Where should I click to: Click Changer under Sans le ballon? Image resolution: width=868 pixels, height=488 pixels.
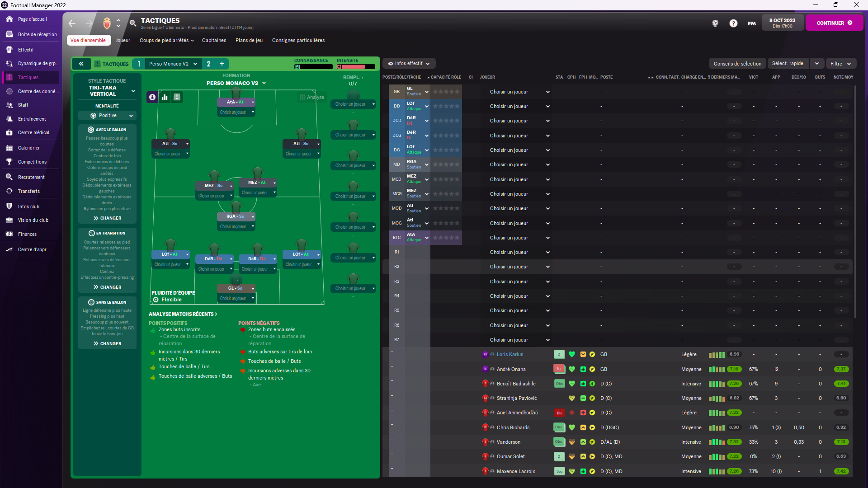(107, 344)
